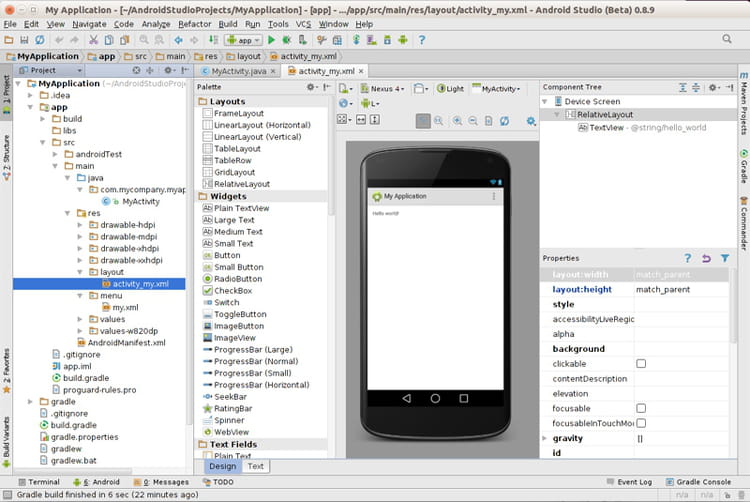Open the Messages tool window
Image resolution: width=750 pixels, height=502 pixels.
161,482
